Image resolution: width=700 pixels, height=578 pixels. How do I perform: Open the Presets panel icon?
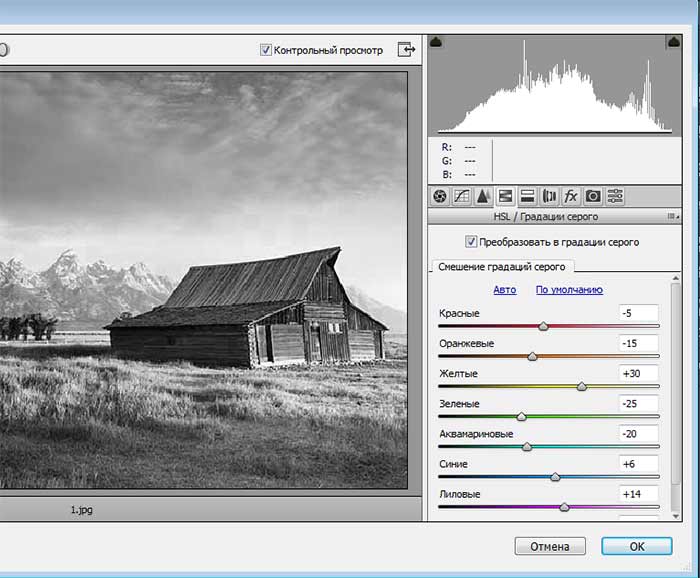pyautogui.click(x=615, y=196)
